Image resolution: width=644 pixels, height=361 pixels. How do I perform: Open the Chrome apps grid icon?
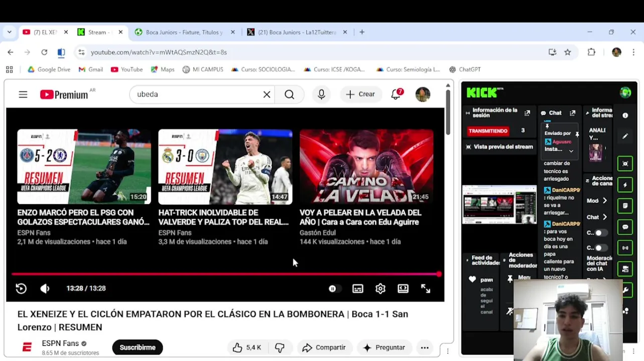(x=9, y=70)
